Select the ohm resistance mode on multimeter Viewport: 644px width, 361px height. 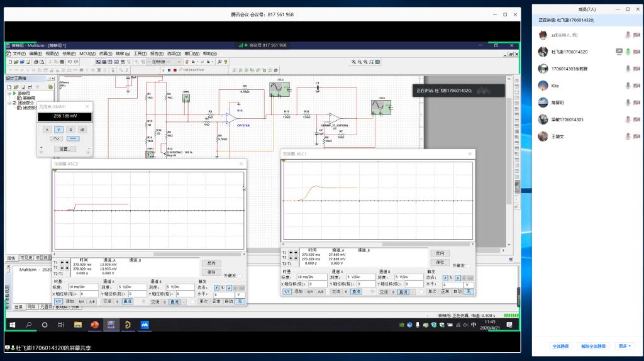click(70, 130)
